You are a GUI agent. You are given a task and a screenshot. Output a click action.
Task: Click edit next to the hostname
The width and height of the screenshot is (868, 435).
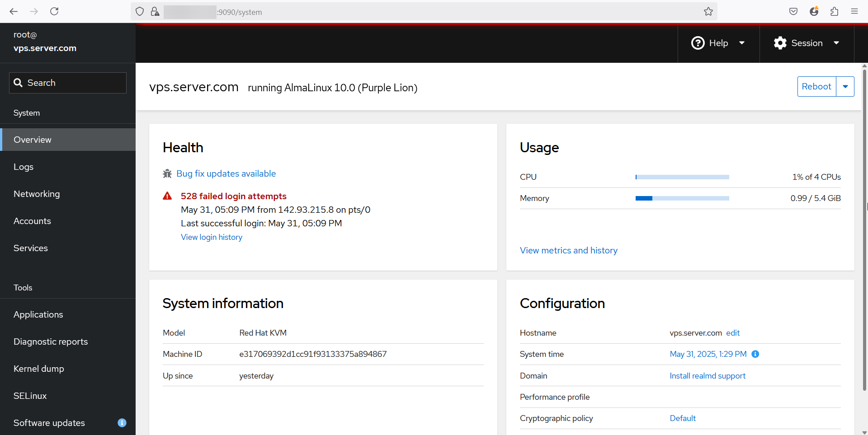pyautogui.click(x=733, y=333)
